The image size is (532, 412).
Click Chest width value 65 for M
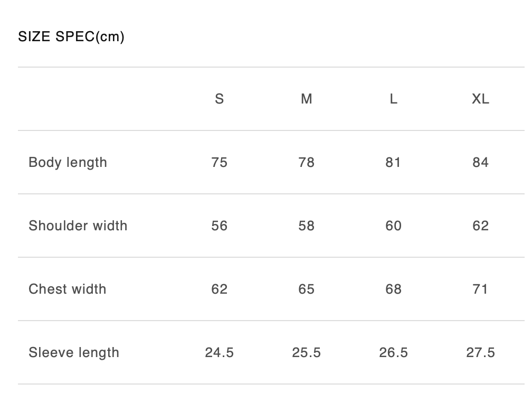pyautogui.click(x=306, y=289)
